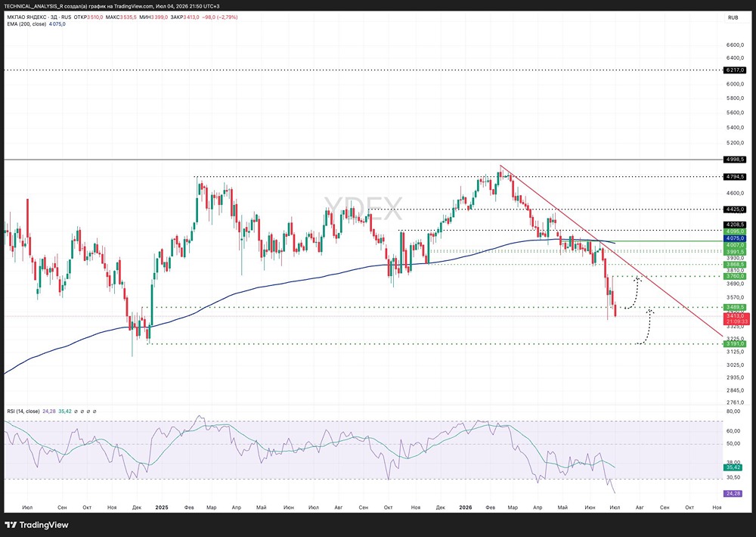Click the teal RSI average label 35,42
Screen dimensions: 756x537
click(733, 467)
